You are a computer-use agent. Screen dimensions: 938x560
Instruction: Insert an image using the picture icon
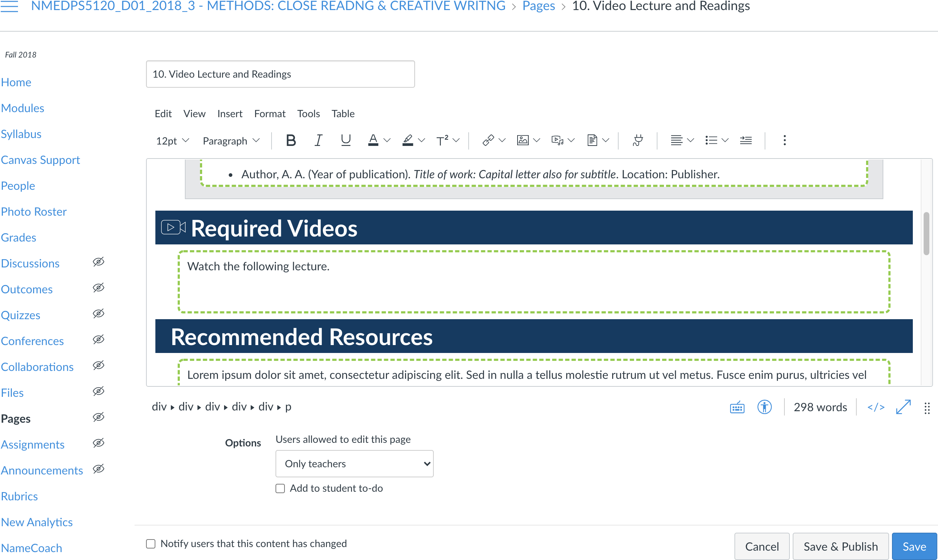[523, 141]
